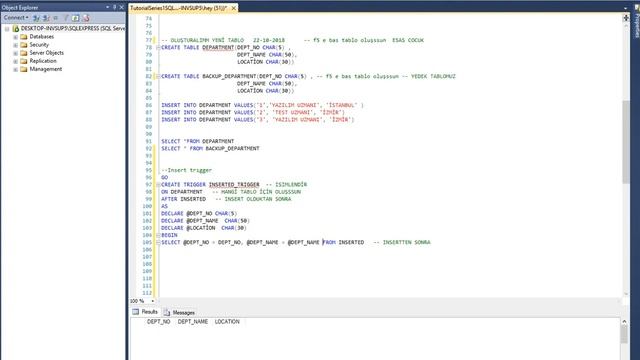Click the DEPARTMENT table name on line 78
This screenshot has width=640, height=360.
(218, 48)
